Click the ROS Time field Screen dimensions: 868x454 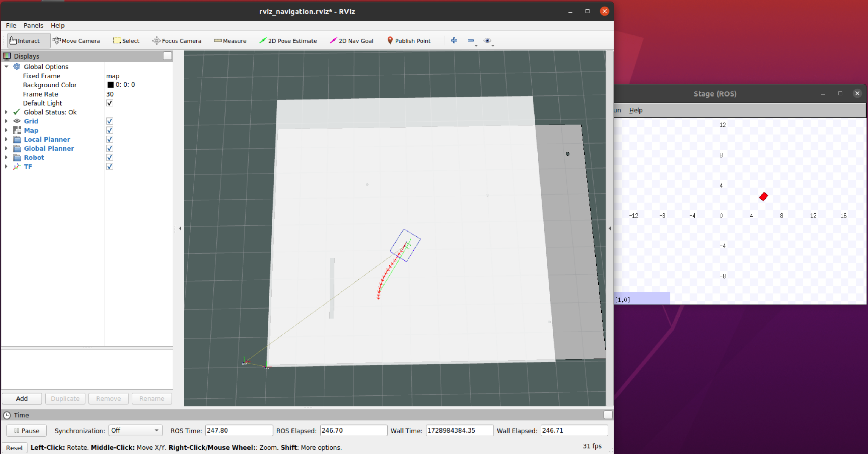(239, 430)
